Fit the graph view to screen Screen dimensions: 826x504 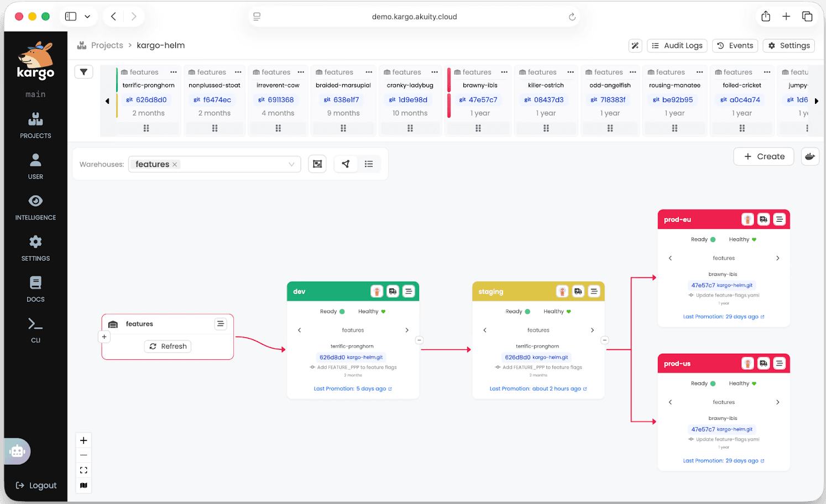(x=83, y=470)
